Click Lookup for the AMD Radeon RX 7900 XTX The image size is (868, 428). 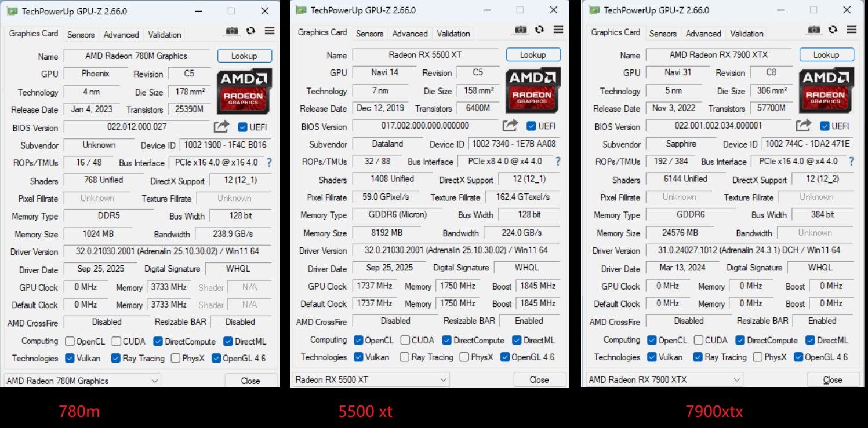pos(827,55)
